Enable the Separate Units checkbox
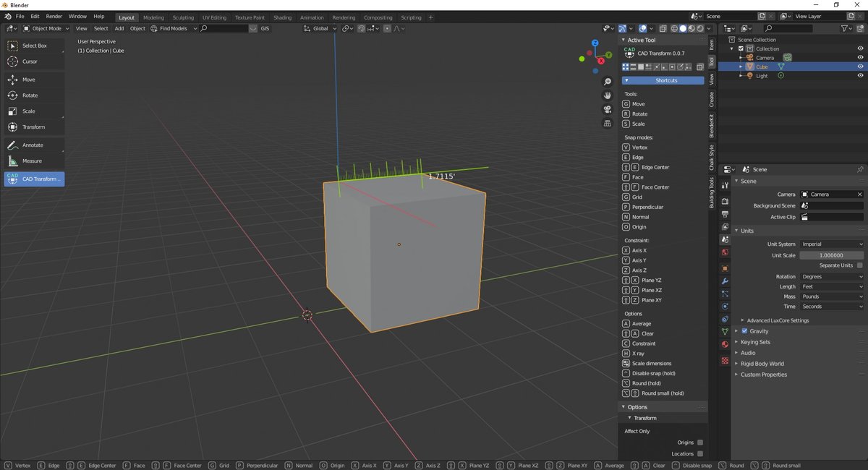Viewport: 868px width, 470px height. pos(859,265)
